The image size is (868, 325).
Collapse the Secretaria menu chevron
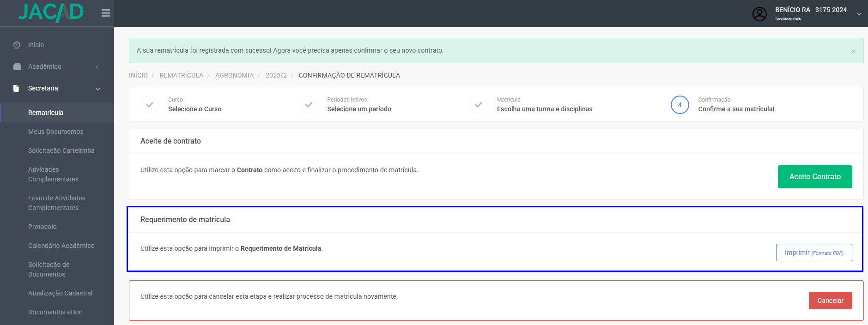[x=98, y=89]
